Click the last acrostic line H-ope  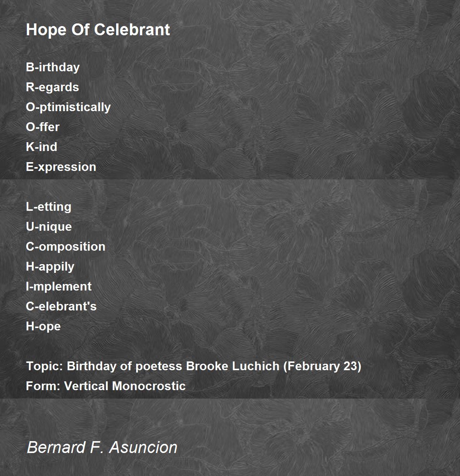[43, 327]
